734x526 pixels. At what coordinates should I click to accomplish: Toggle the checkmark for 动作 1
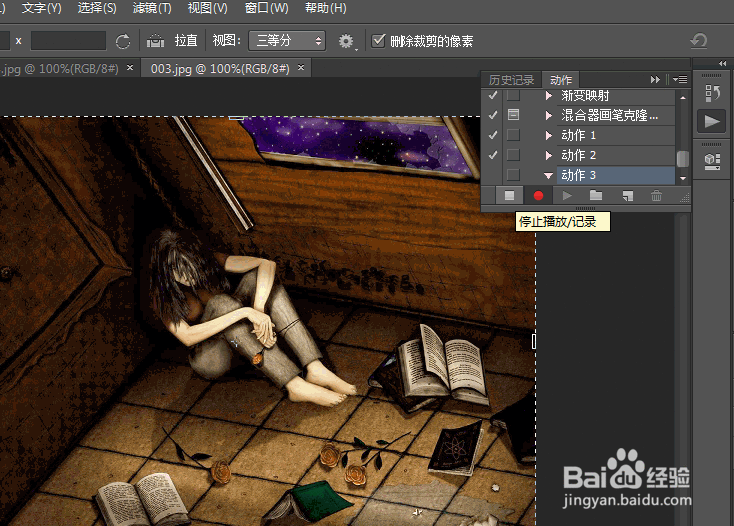coord(493,135)
